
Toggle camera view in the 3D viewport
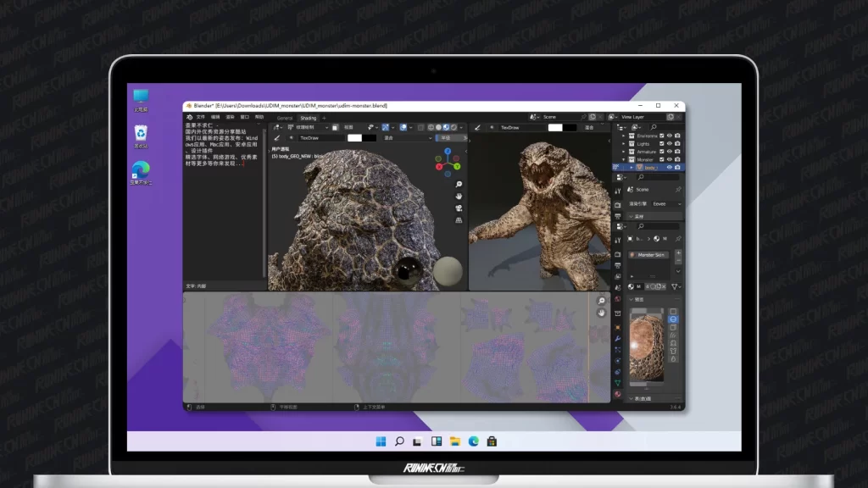pos(459,208)
